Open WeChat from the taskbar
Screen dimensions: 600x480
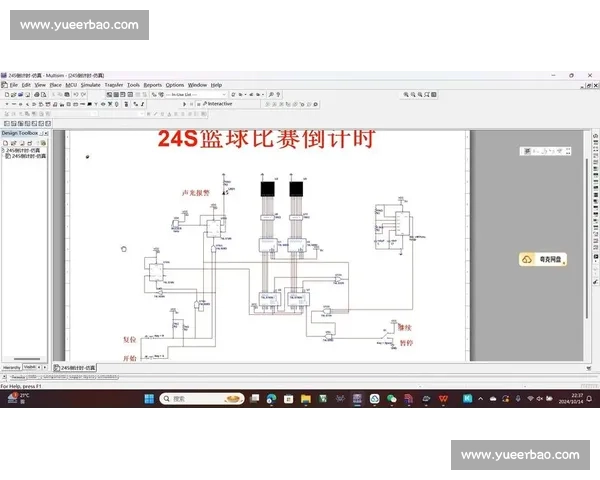click(391, 399)
